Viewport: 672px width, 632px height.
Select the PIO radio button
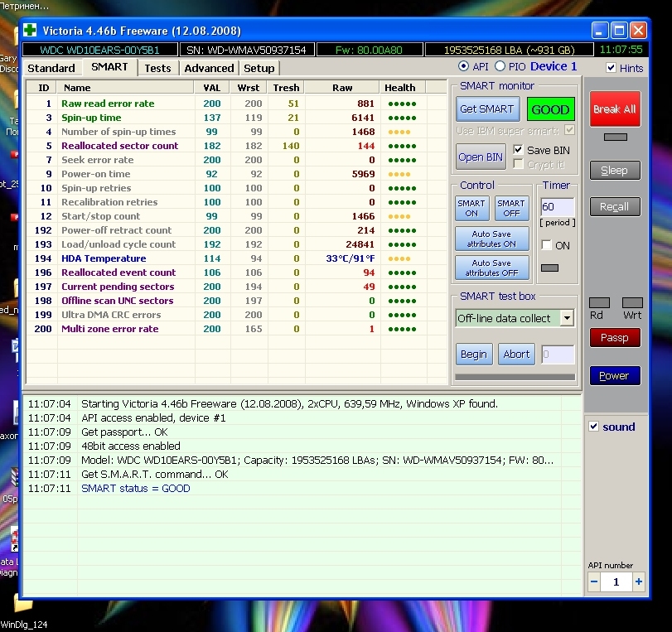(x=500, y=66)
